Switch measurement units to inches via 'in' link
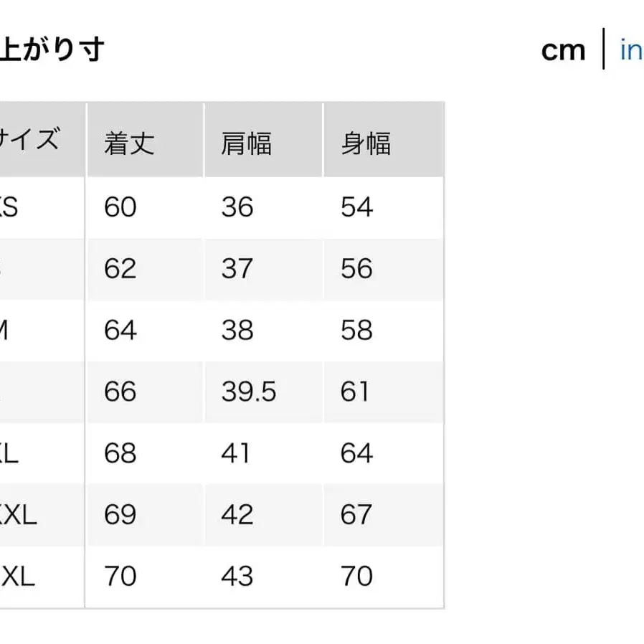This screenshot has height=644, width=644. click(x=632, y=49)
